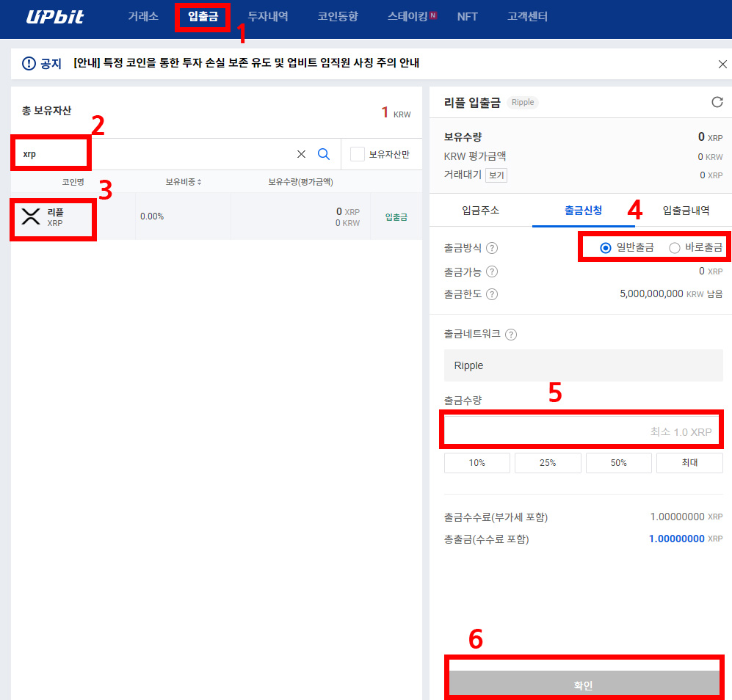Click the 확인 confirm button
This screenshot has height=700, width=732.
(x=584, y=684)
